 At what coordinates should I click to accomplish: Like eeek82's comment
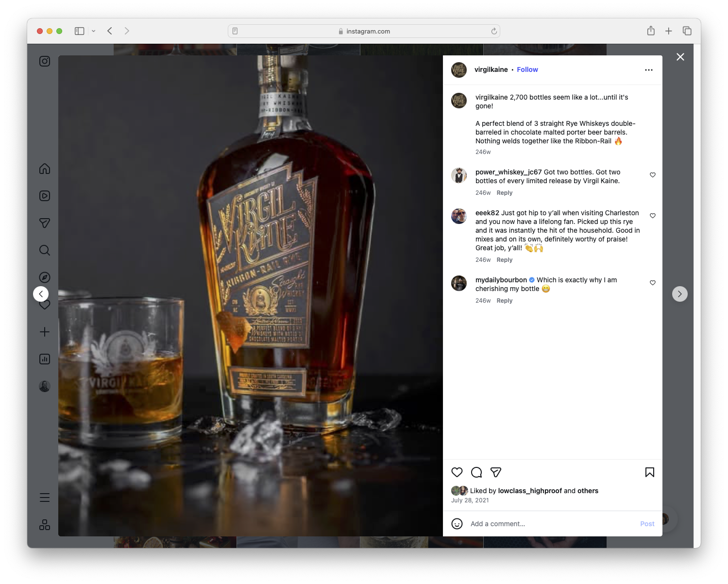point(652,215)
